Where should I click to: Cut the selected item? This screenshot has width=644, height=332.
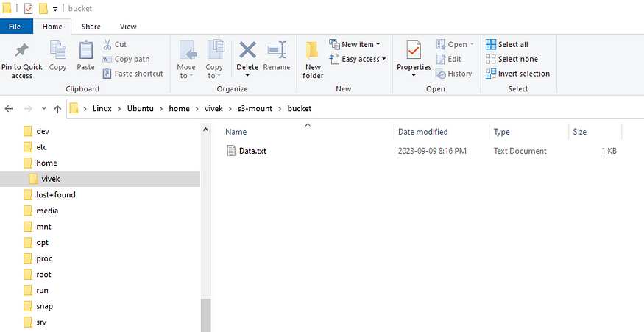click(115, 44)
